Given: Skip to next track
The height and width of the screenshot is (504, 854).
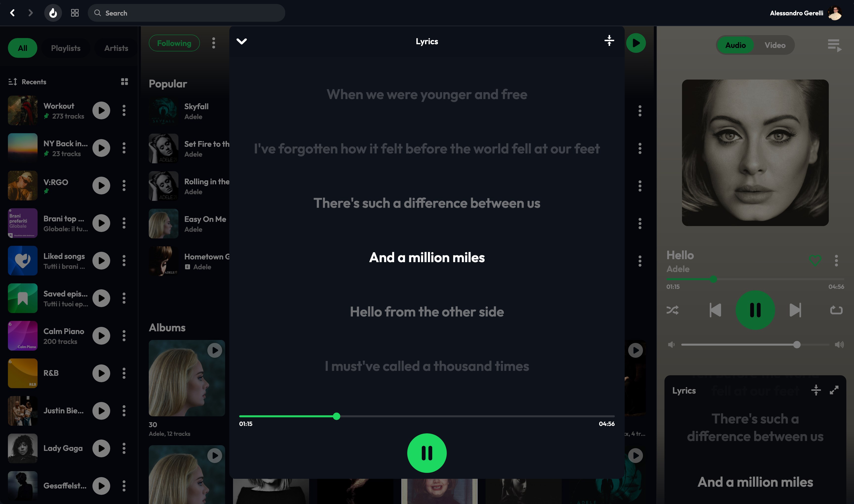Looking at the screenshot, I should tap(795, 310).
